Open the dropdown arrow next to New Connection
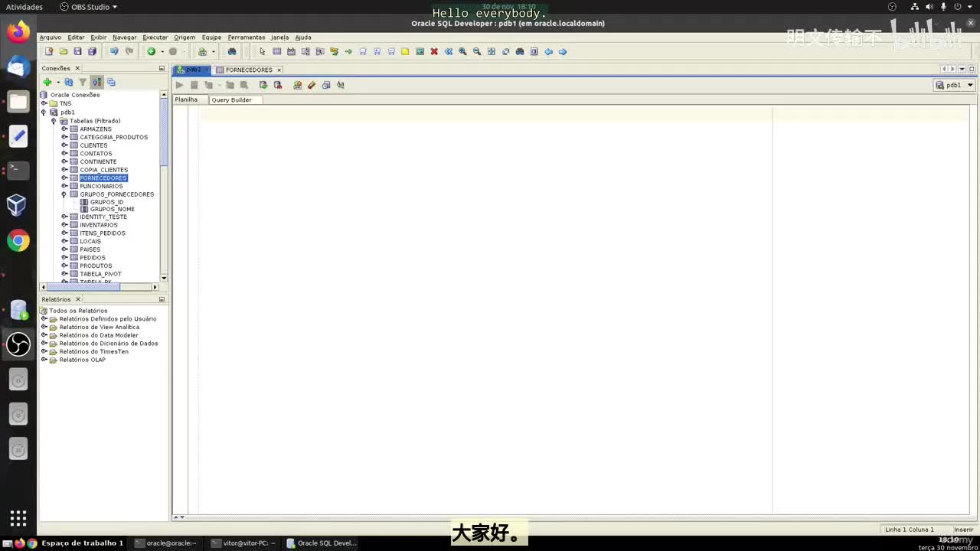Viewport: 980px width, 551px height. pos(57,83)
